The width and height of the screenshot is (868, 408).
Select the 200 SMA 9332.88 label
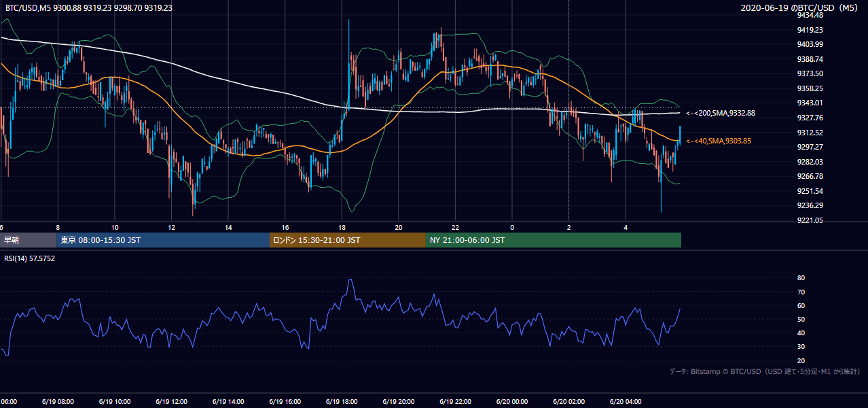point(721,113)
